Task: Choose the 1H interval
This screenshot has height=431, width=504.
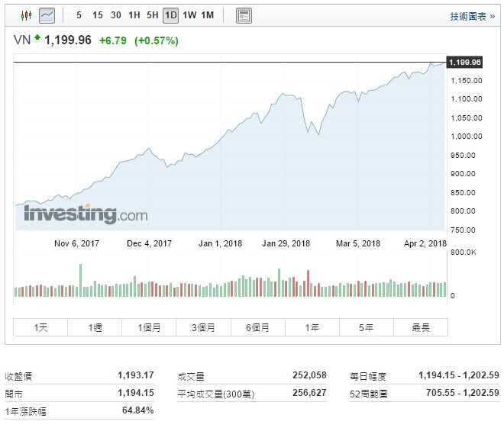Action: click(134, 15)
